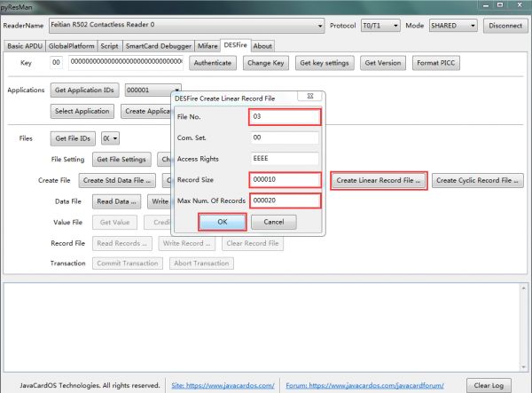Viewport: 532px width, 393px height.
Task: Open the javacardos.com site link
Action: click(x=223, y=386)
